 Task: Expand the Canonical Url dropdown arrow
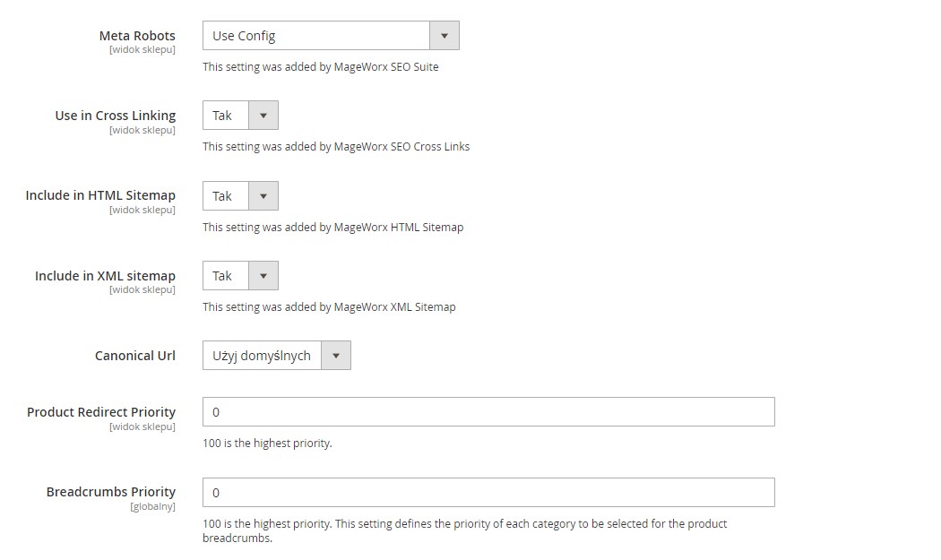click(x=336, y=356)
